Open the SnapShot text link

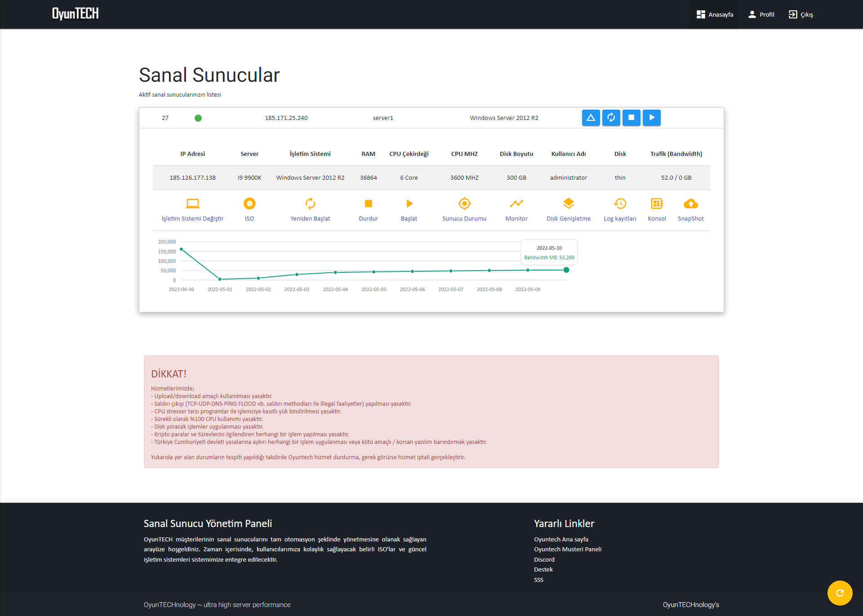coord(691,219)
